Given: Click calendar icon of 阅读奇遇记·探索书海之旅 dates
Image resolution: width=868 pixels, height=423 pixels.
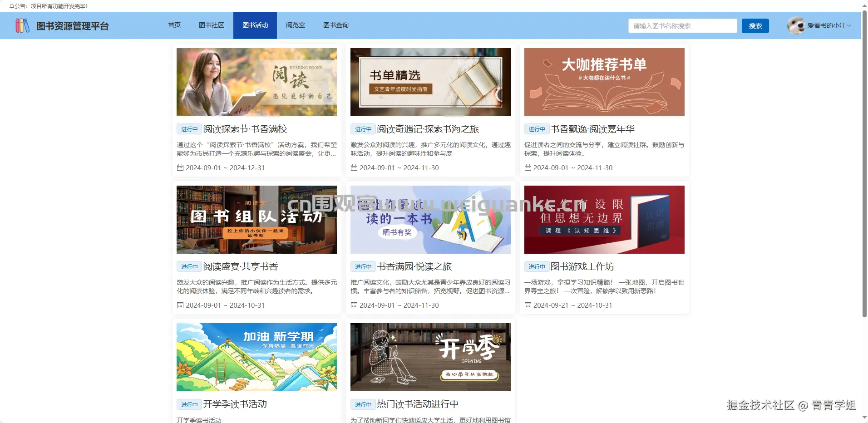Looking at the screenshot, I should click(x=354, y=167).
